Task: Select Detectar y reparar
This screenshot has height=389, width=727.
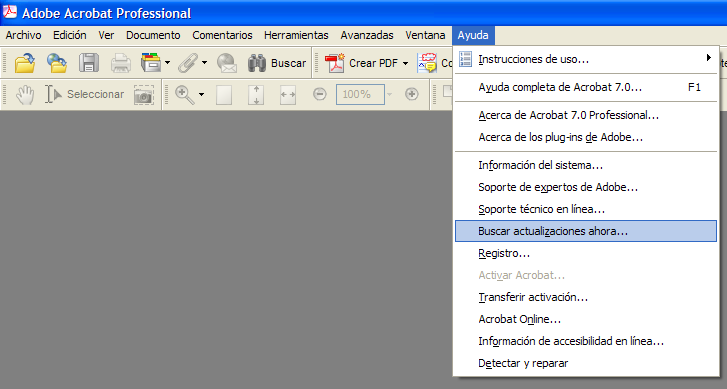Action: point(586,363)
